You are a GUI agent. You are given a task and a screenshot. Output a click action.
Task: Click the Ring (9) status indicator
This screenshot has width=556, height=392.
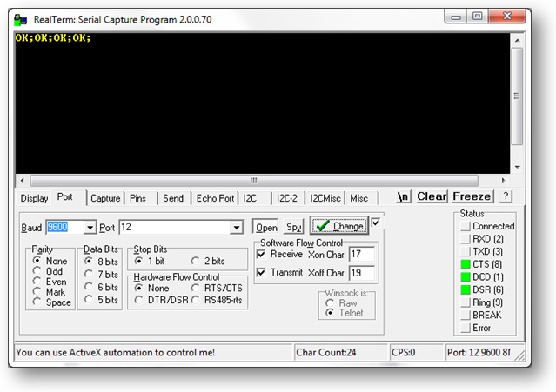point(466,302)
